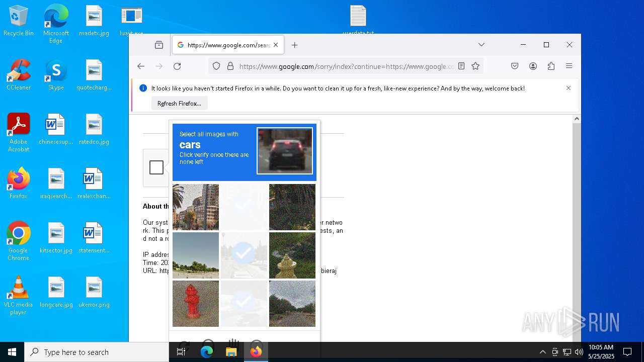
Task: Click the taskbar search box
Action: click(x=97, y=352)
